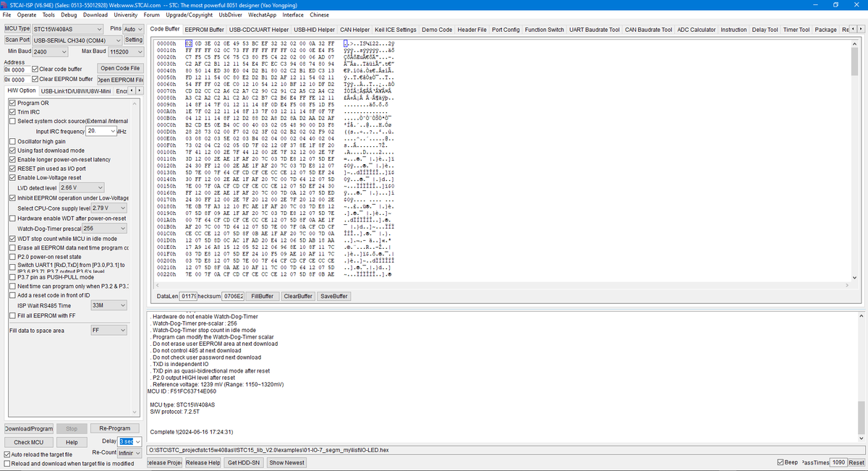Click the Re-Program button
The width and height of the screenshot is (868, 471).
pos(115,428)
